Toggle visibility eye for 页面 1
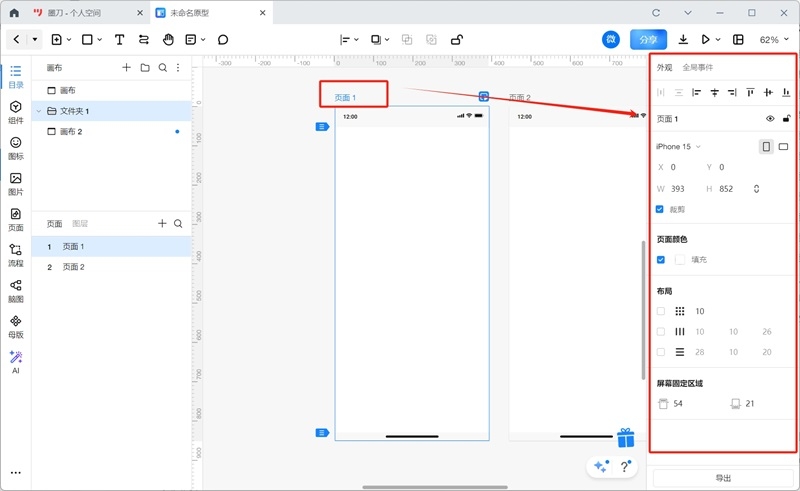This screenshot has height=491, width=800. 770,118
